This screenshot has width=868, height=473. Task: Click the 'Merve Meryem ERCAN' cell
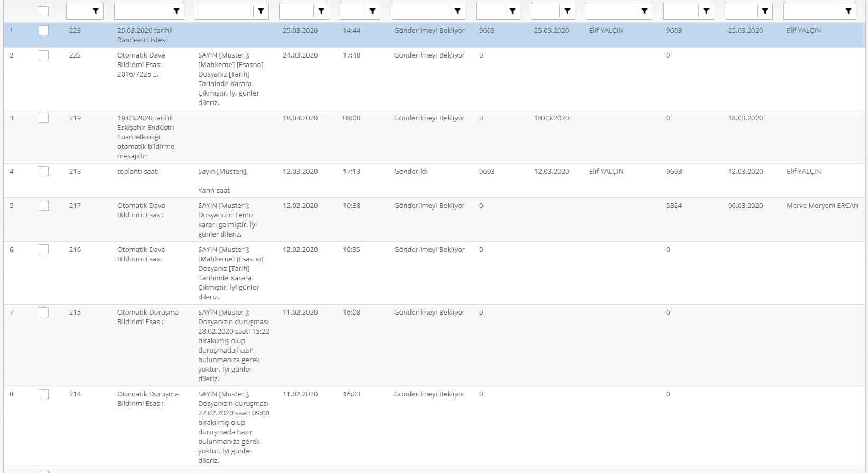[822, 206]
